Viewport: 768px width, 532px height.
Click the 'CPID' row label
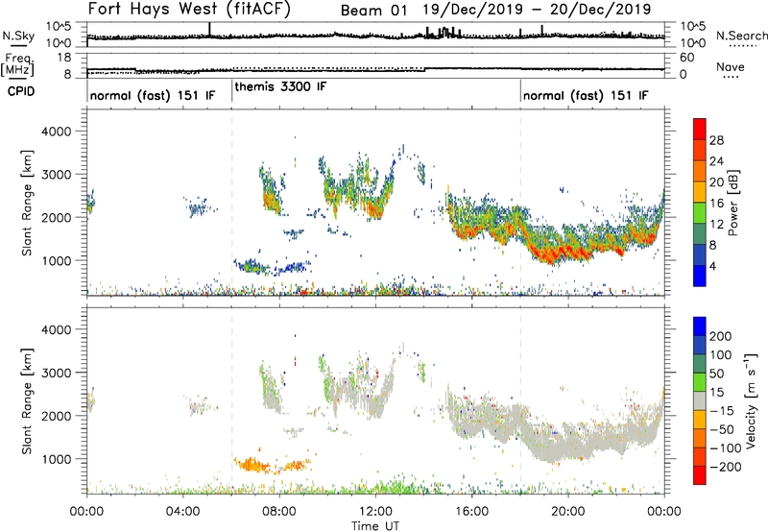[x=21, y=91]
